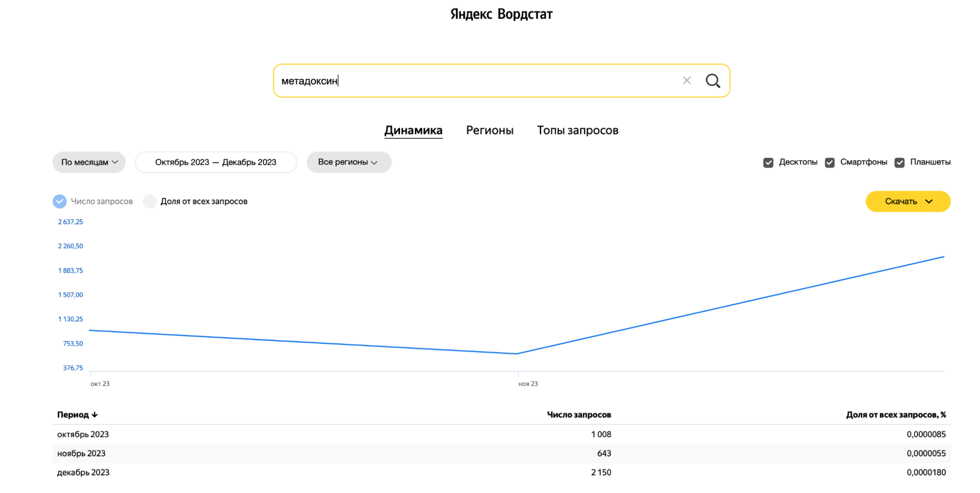Click the 2 150 requests value
This screenshot has height=493, width=980.
click(x=601, y=472)
